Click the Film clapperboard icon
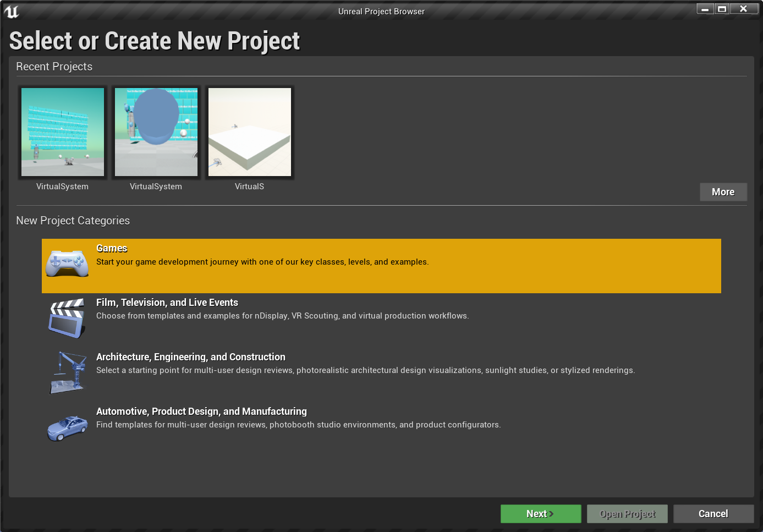The width and height of the screenshot is (763, 532). 67,318
